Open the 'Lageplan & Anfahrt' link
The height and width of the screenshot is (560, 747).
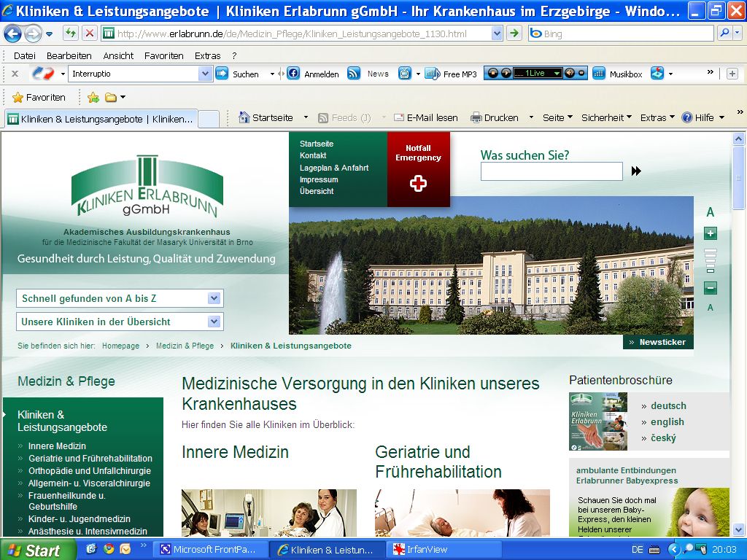point(334,168)
